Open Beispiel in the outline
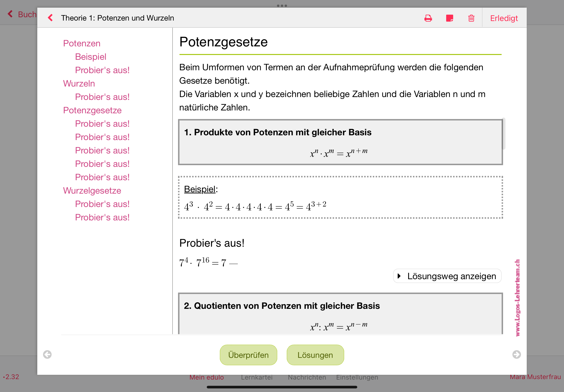The image size is (564, 392). 91,57
